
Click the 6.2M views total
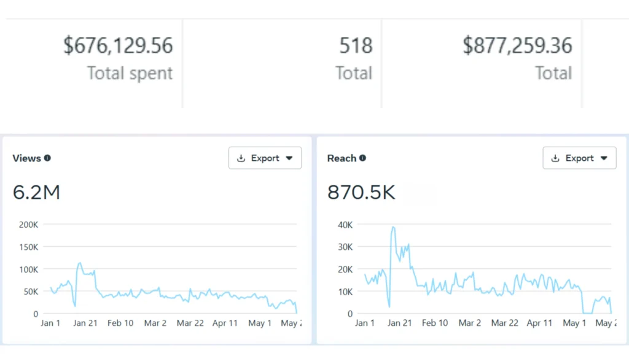pyautogui.click(x=36, y=193)
